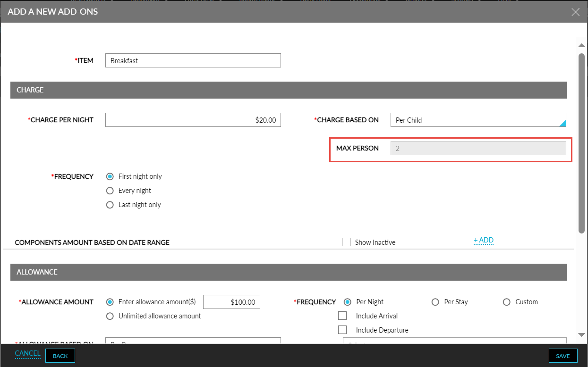Select the First night only frequency
The image size is (588, 367).
110,176
